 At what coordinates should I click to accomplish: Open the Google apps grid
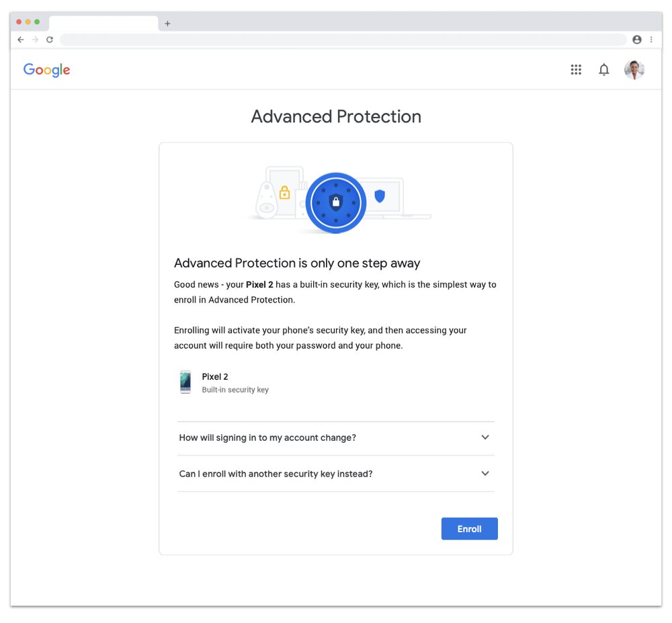coord(576,70)
